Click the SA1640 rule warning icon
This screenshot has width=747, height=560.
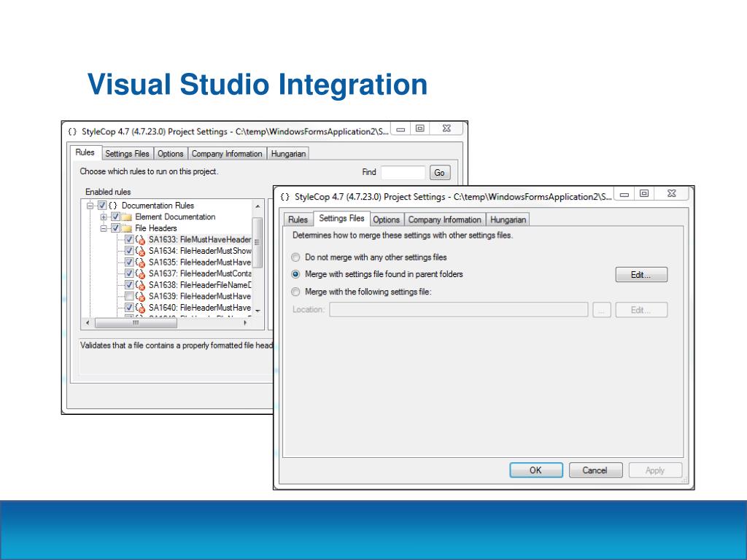pyautogui.click(x=140, y=308)
